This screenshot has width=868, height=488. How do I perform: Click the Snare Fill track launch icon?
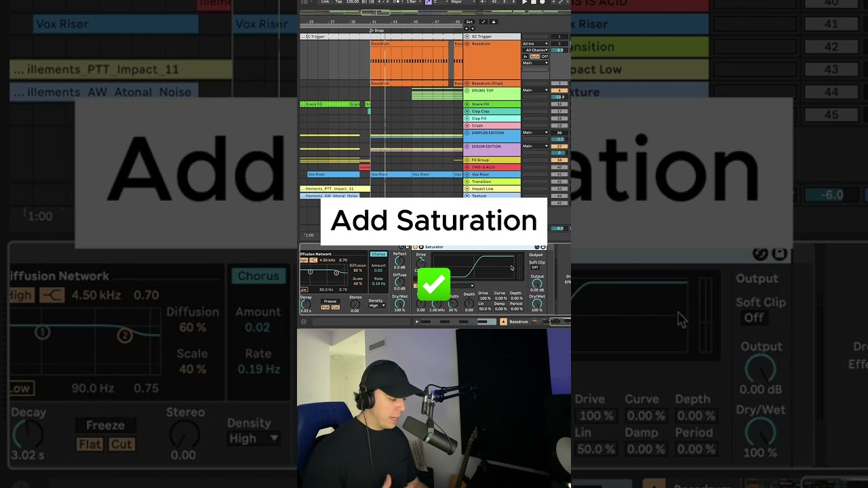[x=467, y=104]
